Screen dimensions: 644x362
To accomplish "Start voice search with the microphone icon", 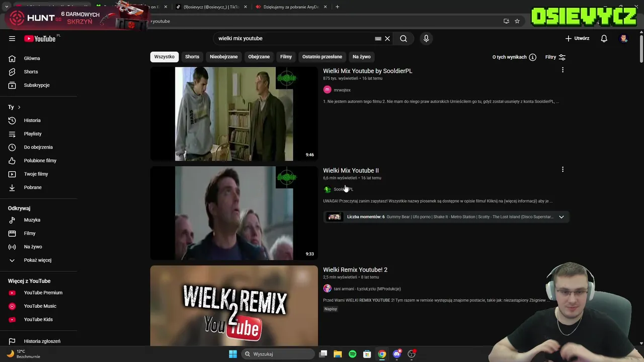I will click(426, 39).
